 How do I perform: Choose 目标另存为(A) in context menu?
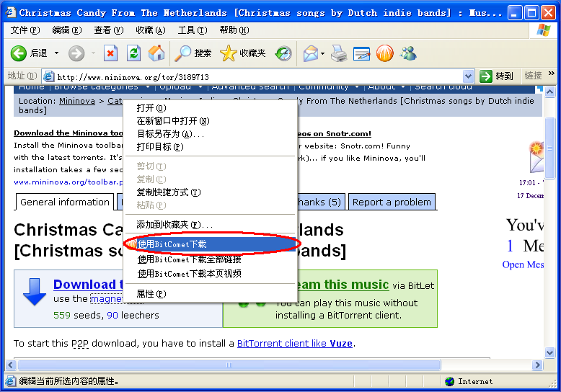210,134
